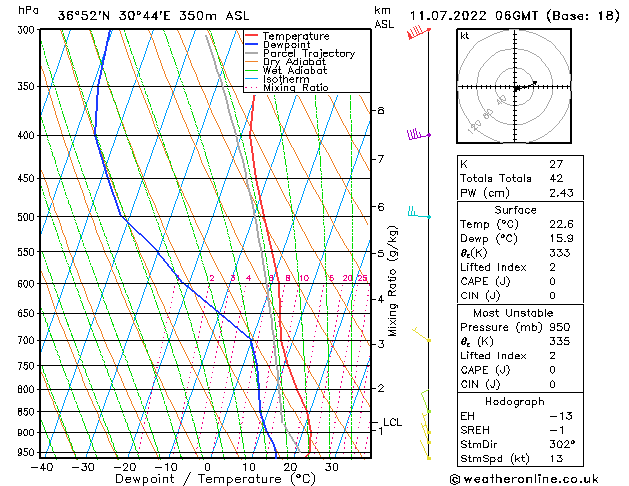Click 'CIN (J)' row in Most Unstable section
Screen dimensions: 629x486
pyautogui.click(x=520, y=385)
